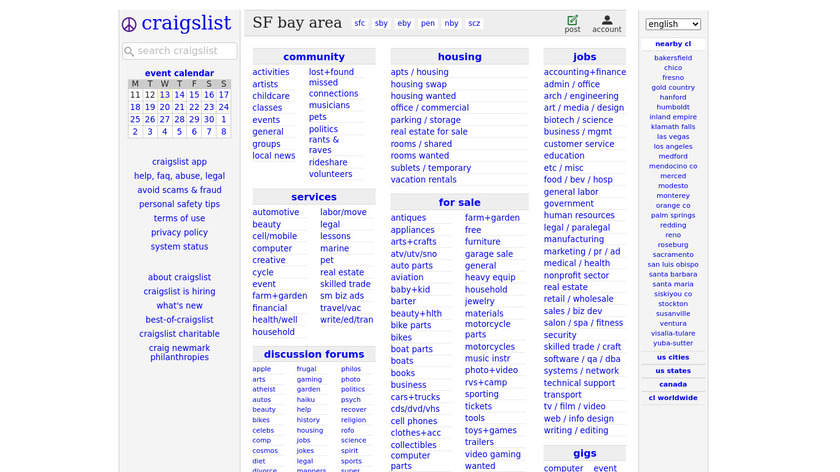Image resolution: width=840 pixels, height=472 pixels.
Task: Open automotive services link
Action: [275, 212]
